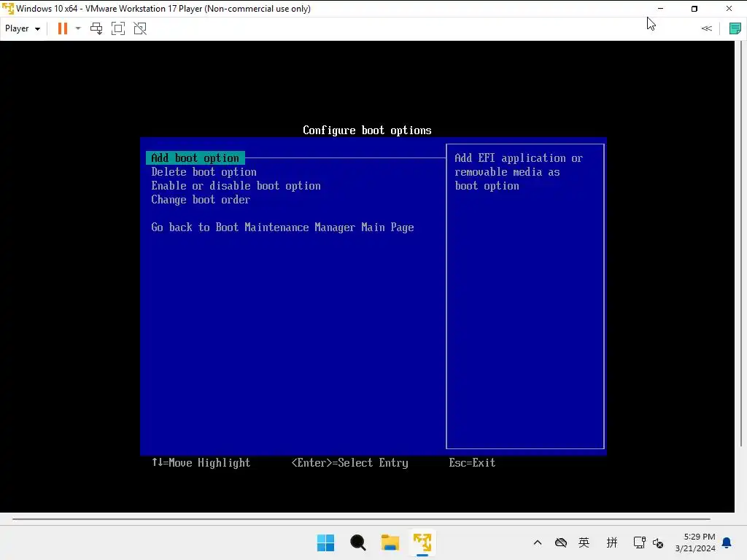Viewport: 747px width, 560px height.
Task: Open the Windows Start menu
Action: [326, 542]
